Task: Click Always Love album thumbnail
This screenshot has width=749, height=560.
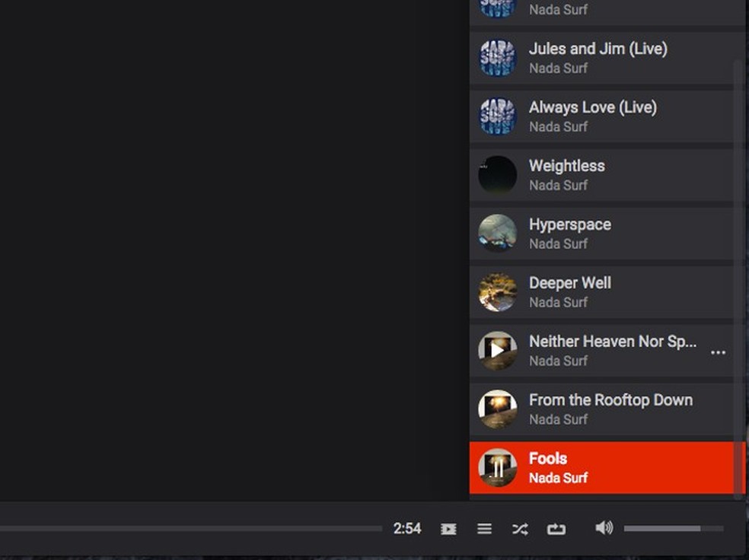Action: [497, 116]
